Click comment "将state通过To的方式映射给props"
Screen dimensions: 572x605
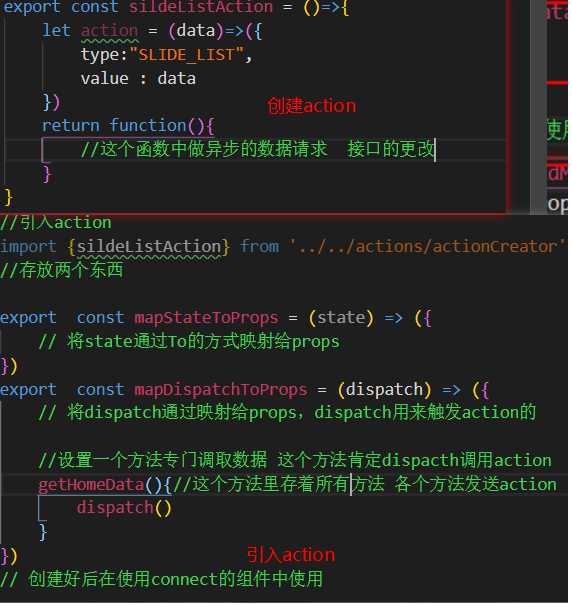pyautogui.click(x=203, y=342)
